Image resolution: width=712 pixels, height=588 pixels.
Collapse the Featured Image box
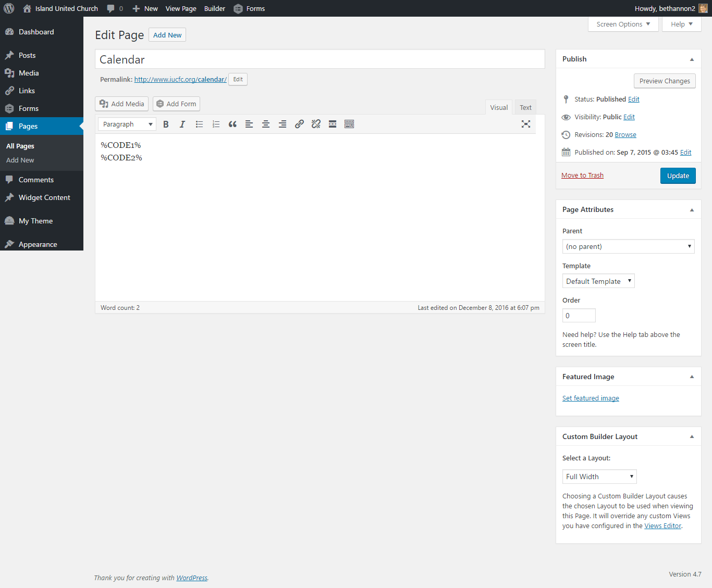692,377
